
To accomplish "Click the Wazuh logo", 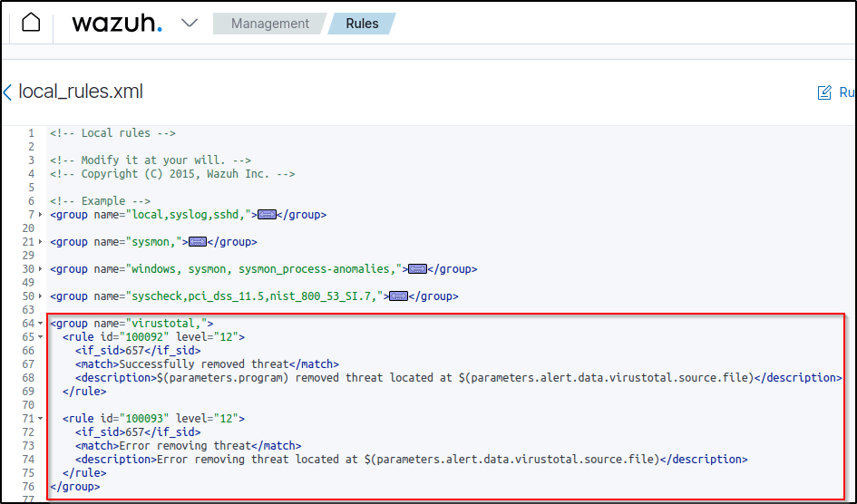I will coord(117,24).
